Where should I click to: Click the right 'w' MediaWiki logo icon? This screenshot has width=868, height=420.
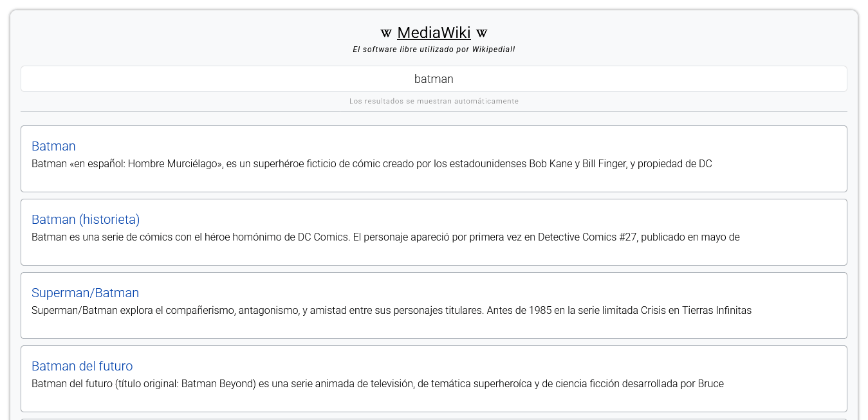tap(481, 32)
